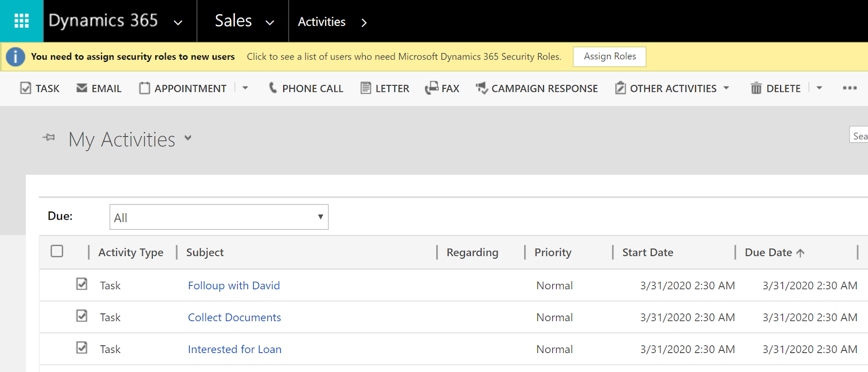Sort by Activity Type column header
The width and height of the screenshot is (868, 372).
pyautogui.click(x=131, y=253)
